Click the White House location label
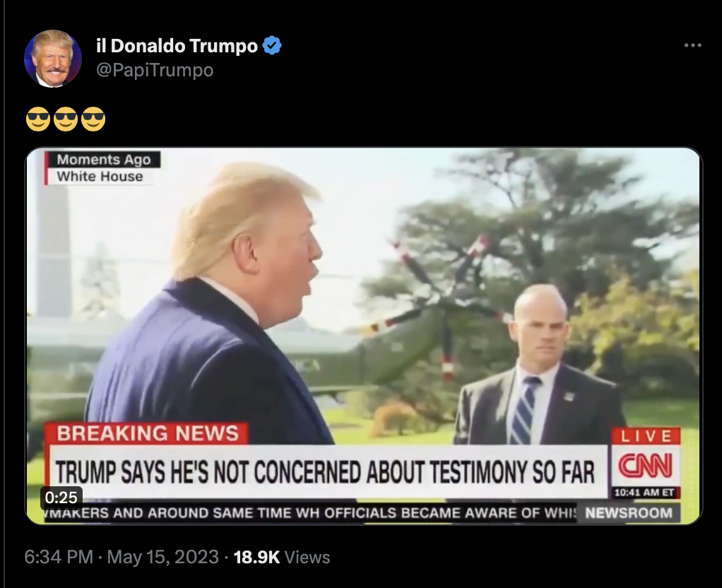 click(100, 177)
